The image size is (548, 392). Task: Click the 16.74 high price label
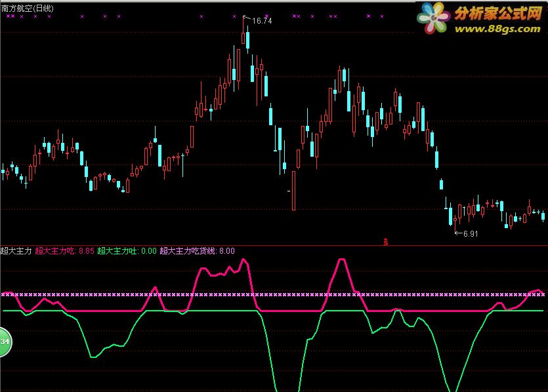point(262,21)
